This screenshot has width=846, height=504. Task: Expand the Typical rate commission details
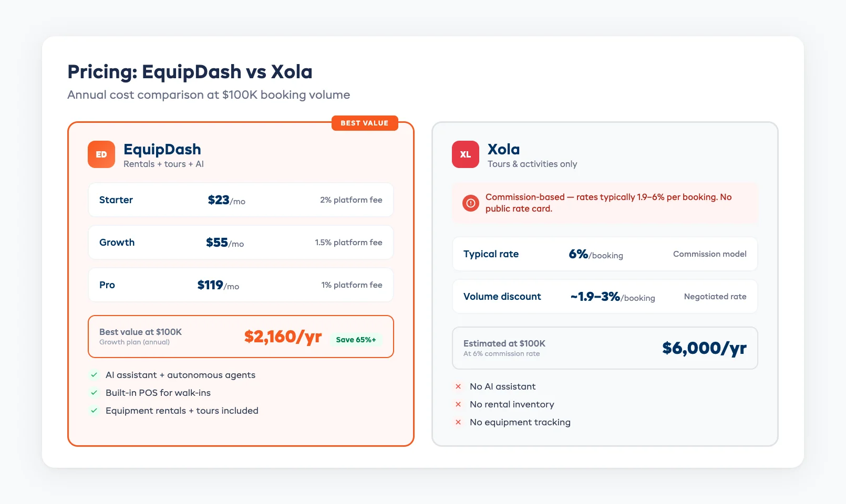pyautogui.click(x=605, y=254)
